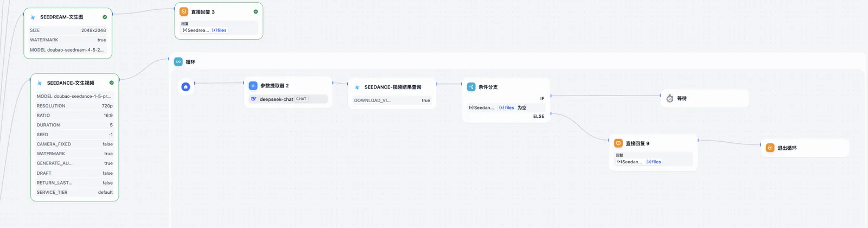
Task: Select the 直接回复 3 node title
Action: pyautogui.click(x=203, y=12)
